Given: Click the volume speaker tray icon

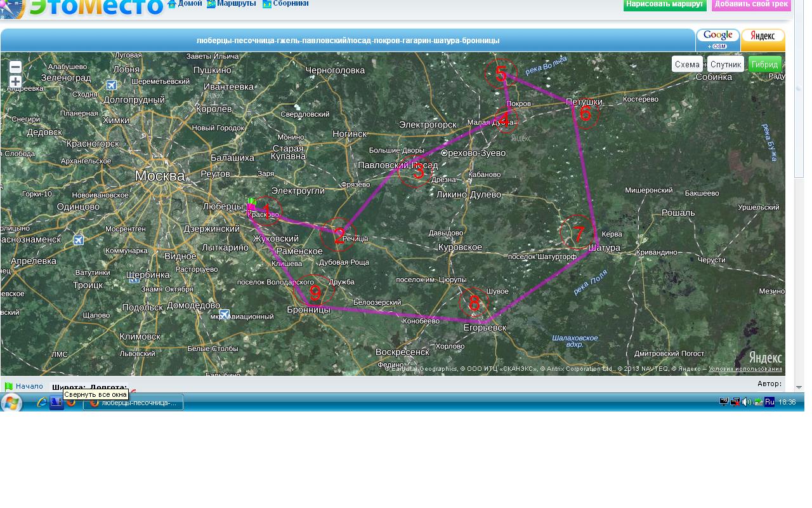Looking at the screenshot, I should click(747, 402).
